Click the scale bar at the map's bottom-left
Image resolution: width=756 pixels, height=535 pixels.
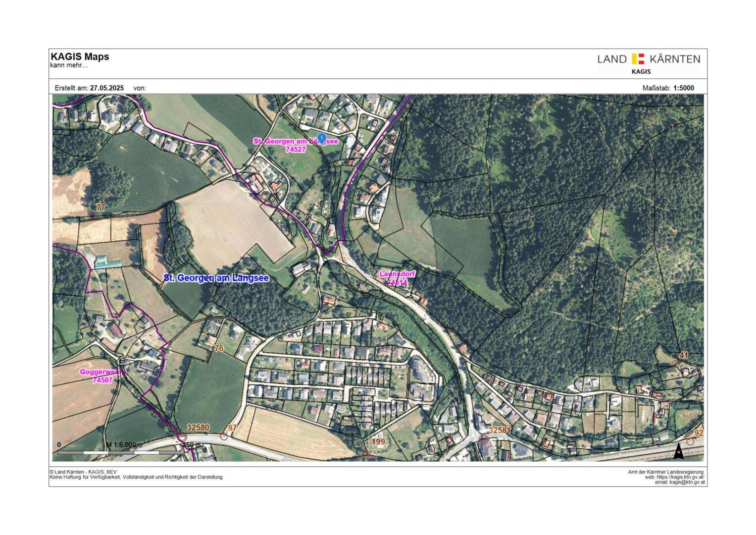point(121,452)
